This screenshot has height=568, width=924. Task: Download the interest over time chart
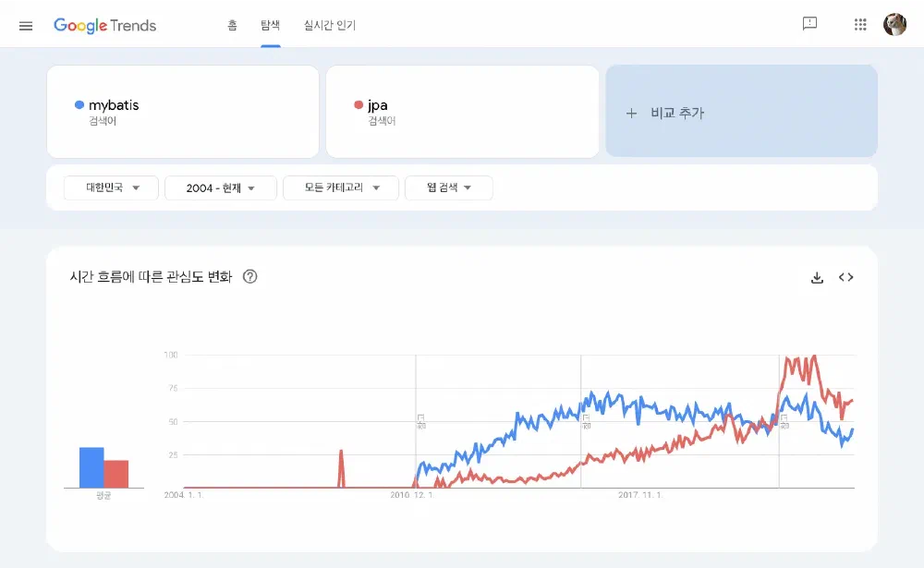817,277
